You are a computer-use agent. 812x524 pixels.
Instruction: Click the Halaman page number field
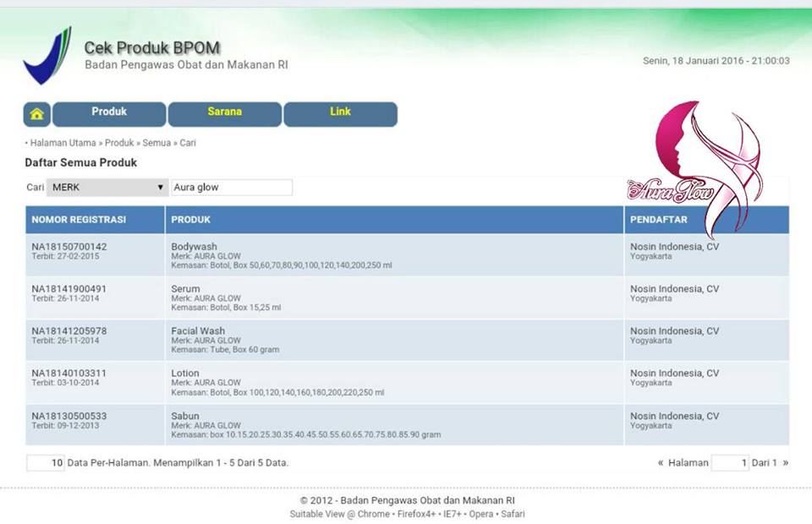(730, 463)
